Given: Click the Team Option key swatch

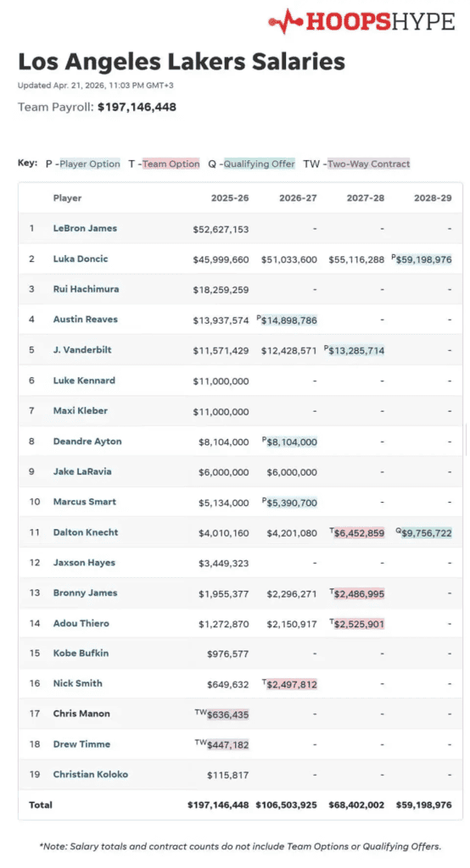Looking at the screenshot, I should point(171,164).
